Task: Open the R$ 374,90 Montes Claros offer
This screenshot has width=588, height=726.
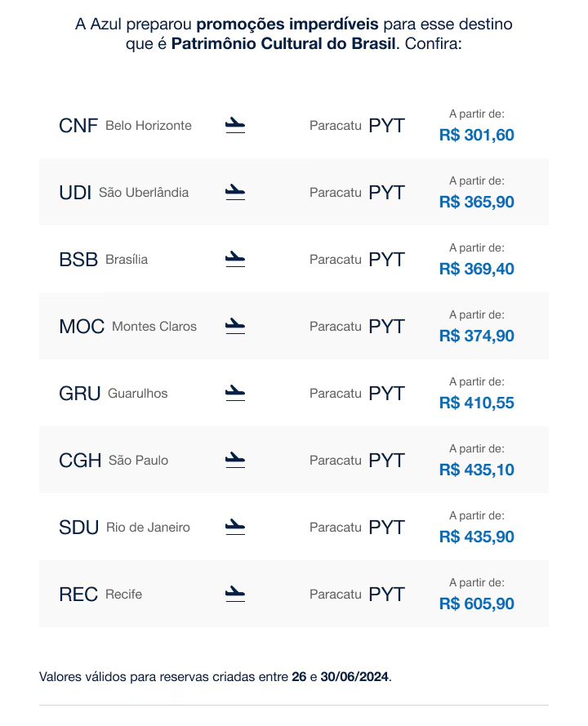Action: tap(477, 336)
